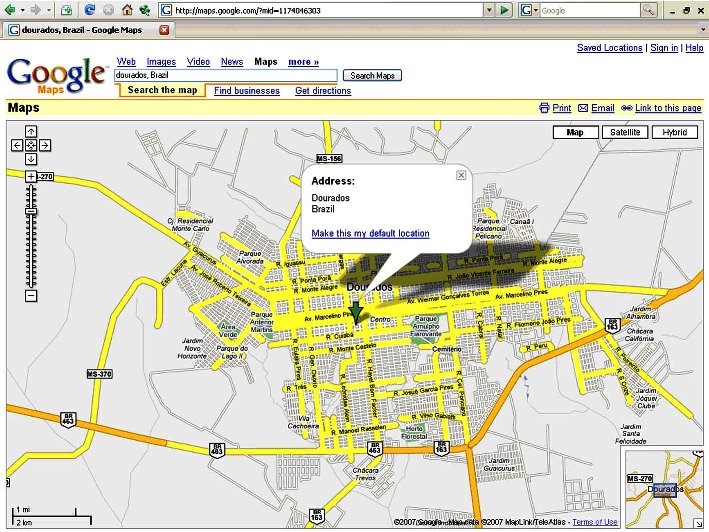Pan the map right arrow
The image size is (709, 532).
[x=45, y=145]
